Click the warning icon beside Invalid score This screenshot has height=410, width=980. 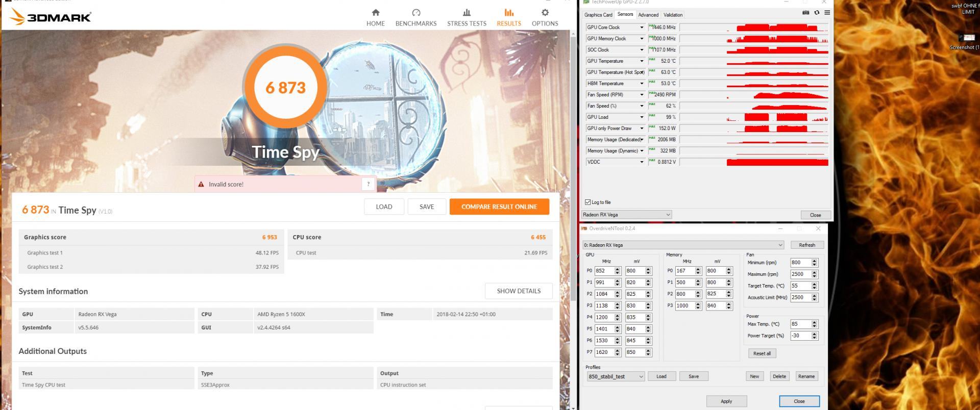[201, 184]
